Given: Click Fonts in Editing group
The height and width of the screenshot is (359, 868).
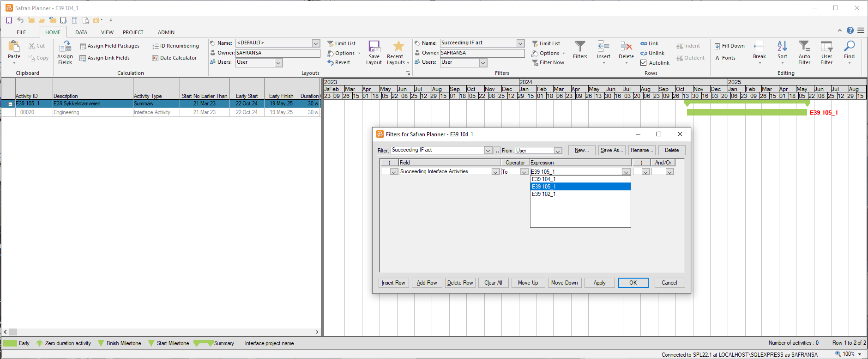Looking at the screenshot, I should point(725,58).
